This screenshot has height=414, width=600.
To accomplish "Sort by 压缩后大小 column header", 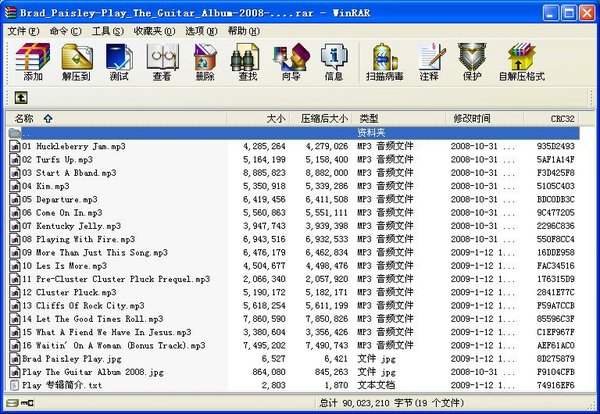I will click(x=321, y=119).
